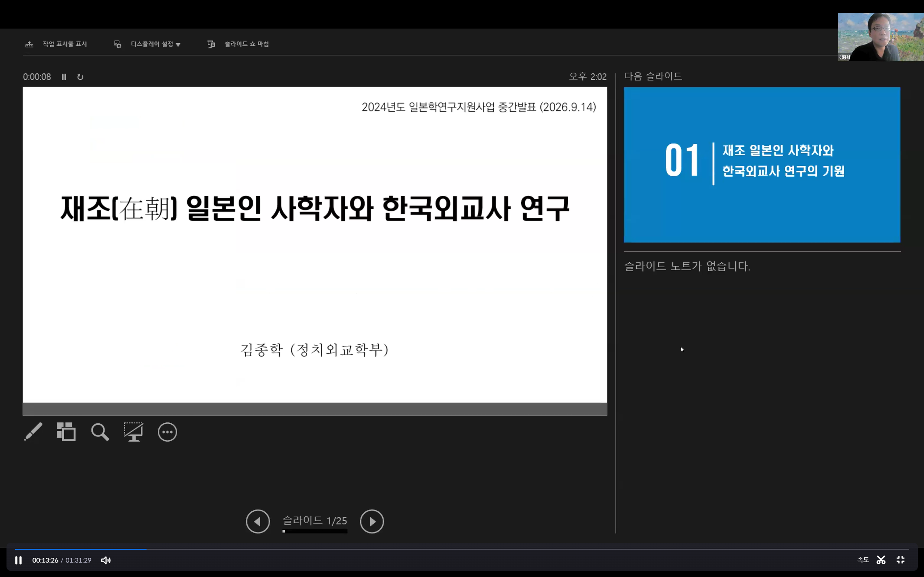End the show with 슬라이드 쇼 마침
Screen dimensions: 924x577
[x=238, y=44]
